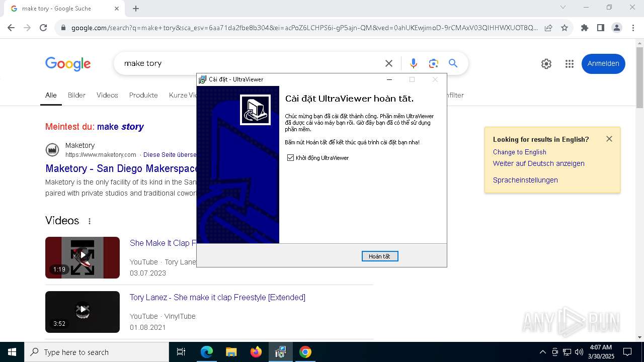Click the taskbar search box
The width and height of the screenshot is (644, 362).
click(97, 352)
